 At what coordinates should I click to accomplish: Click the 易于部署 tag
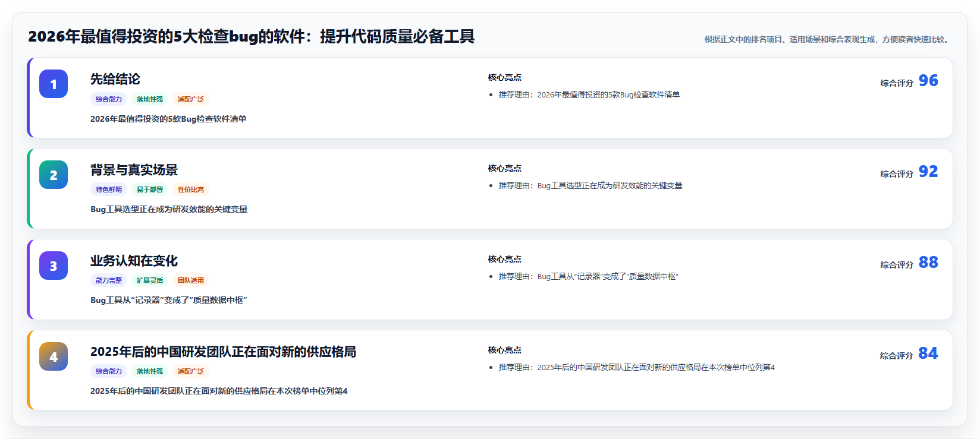pyautogui.click(x=150, y=190)
